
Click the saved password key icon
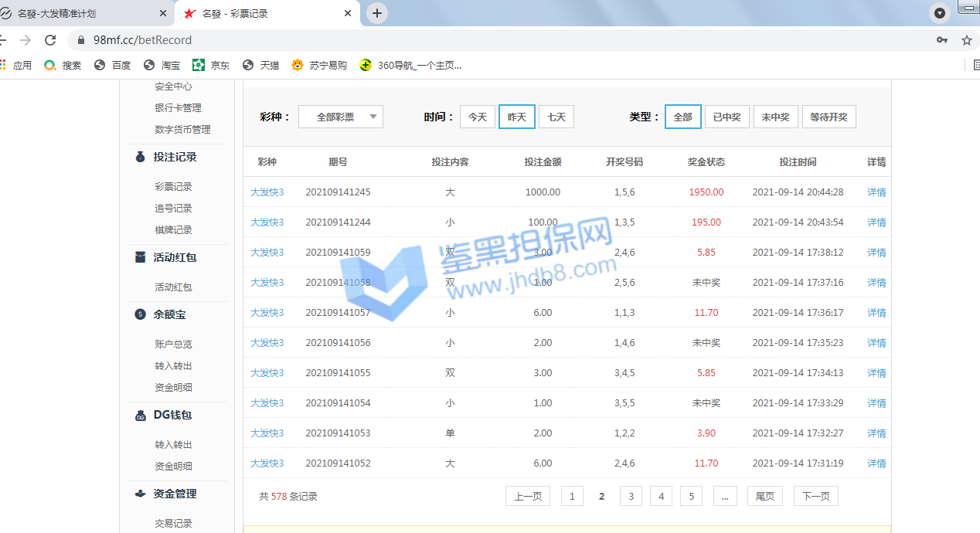pos(941,40)
